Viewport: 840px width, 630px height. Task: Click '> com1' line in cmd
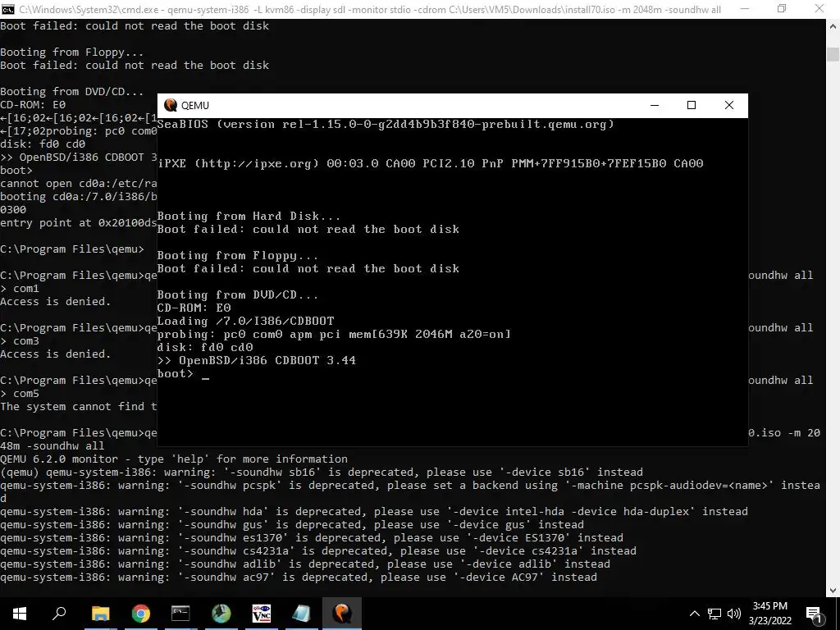pos(20,288)
